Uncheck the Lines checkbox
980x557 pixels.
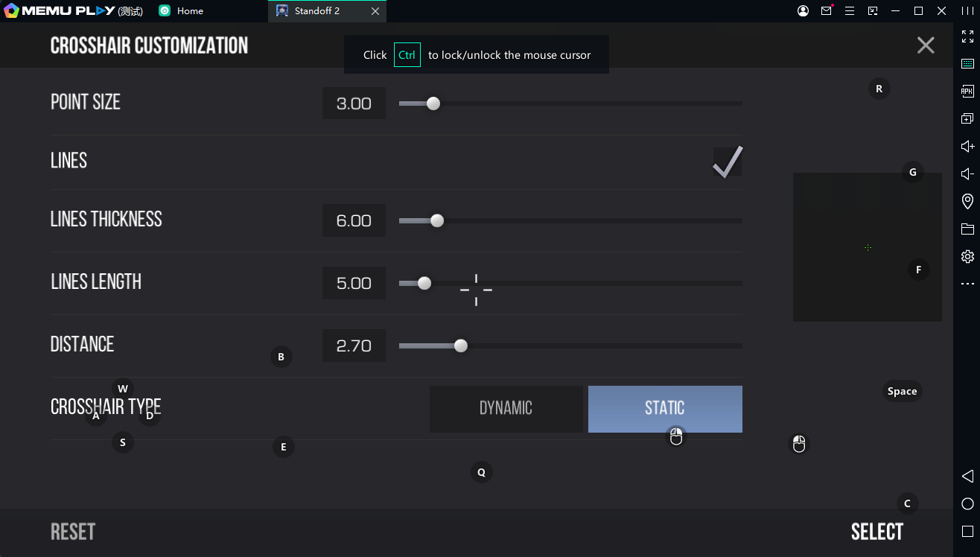point(727,162)
